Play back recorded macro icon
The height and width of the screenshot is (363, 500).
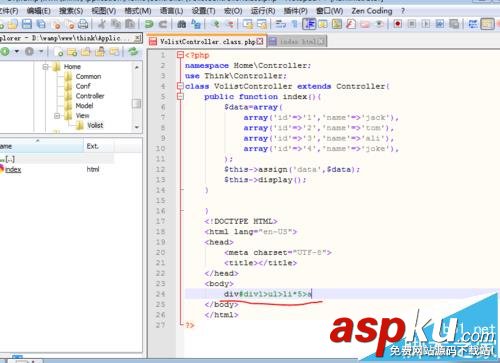point(426,24)
